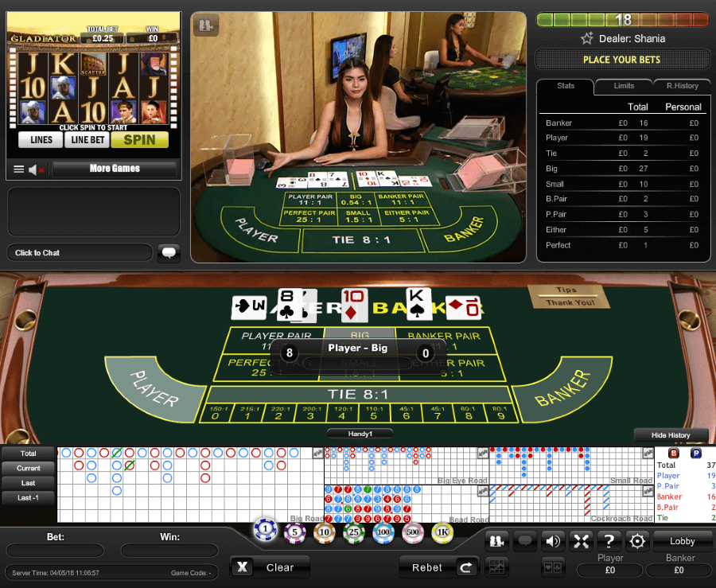Click the blue Player P prediction icon
The width and height of the screenshot is (716, 588).
click(696, 454)
